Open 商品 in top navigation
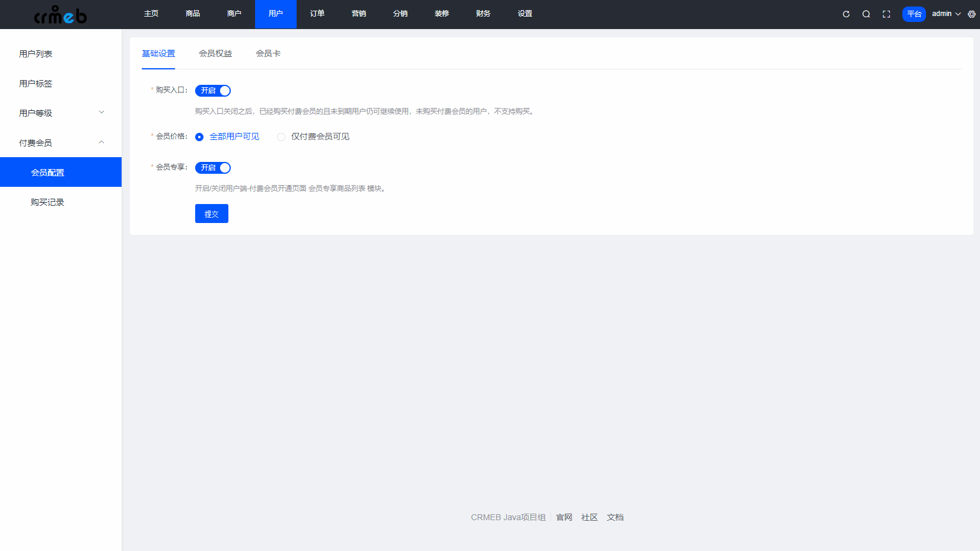This screenshot has height=551, width=980. pos(193,14)
